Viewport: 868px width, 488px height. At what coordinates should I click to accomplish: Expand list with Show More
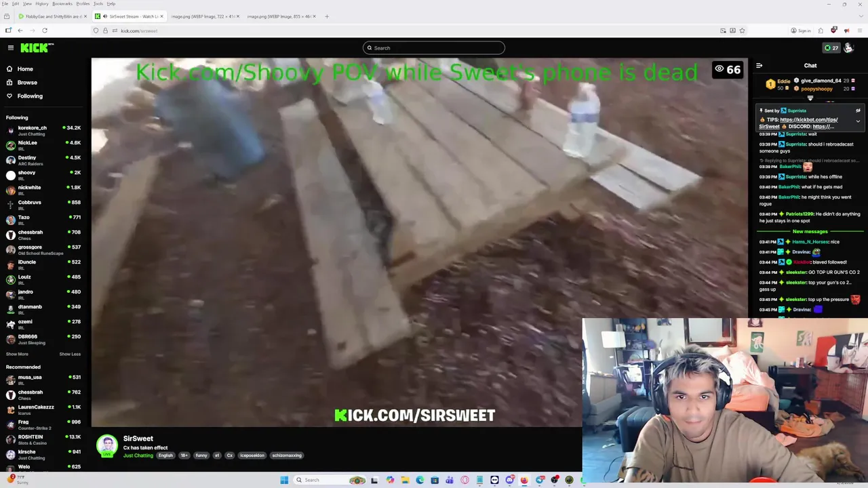(17, 354)
